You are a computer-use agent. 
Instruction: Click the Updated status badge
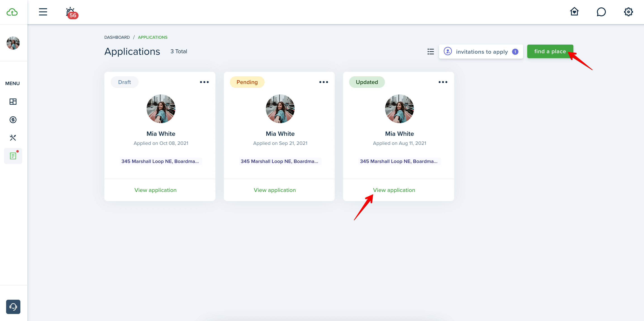coord(367,82)
